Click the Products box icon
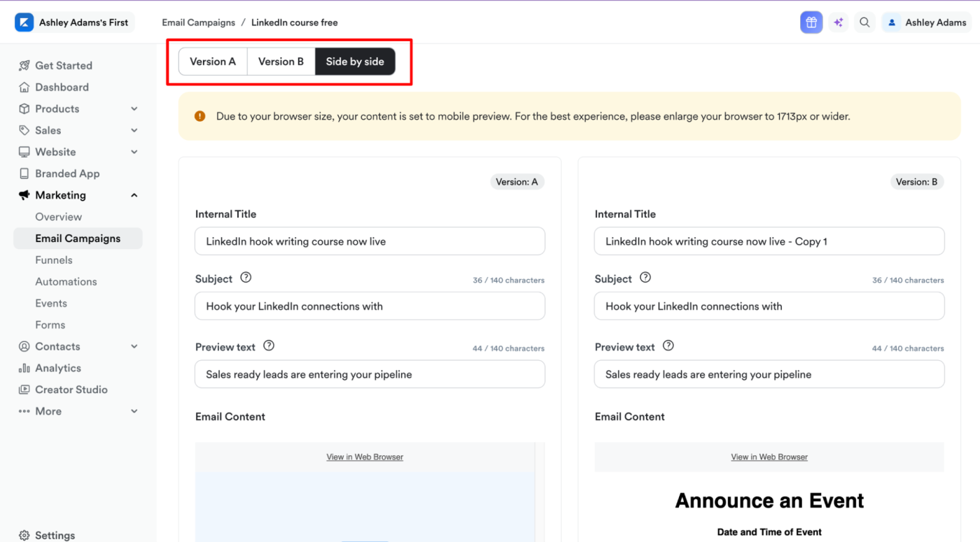Viewport: 980px width, 542px height. click(x=24, y=109)
